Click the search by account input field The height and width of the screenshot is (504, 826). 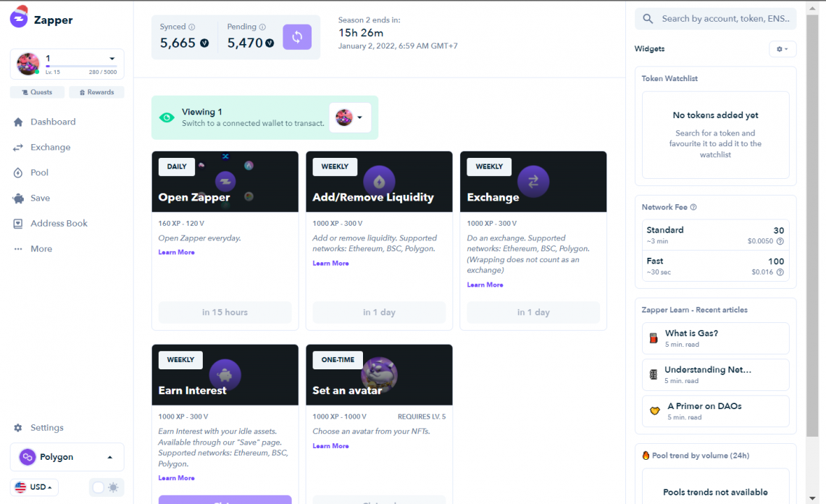click(715, 19)
